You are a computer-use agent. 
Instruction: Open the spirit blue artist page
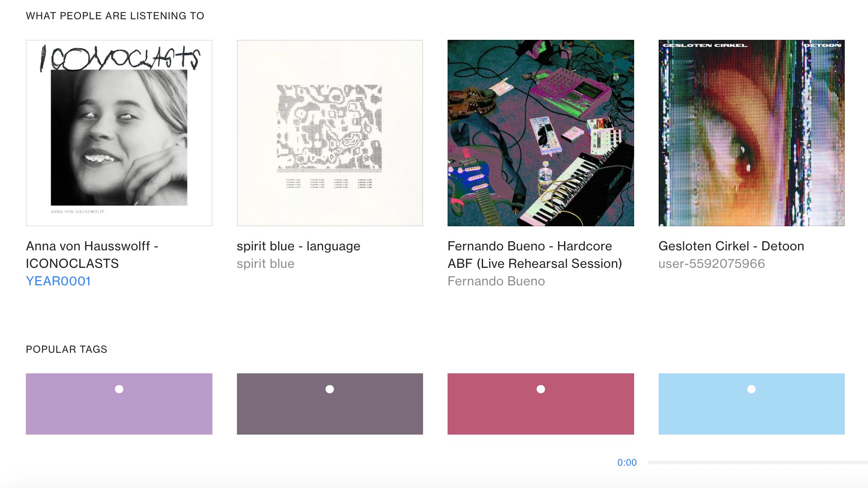(266, 263)
